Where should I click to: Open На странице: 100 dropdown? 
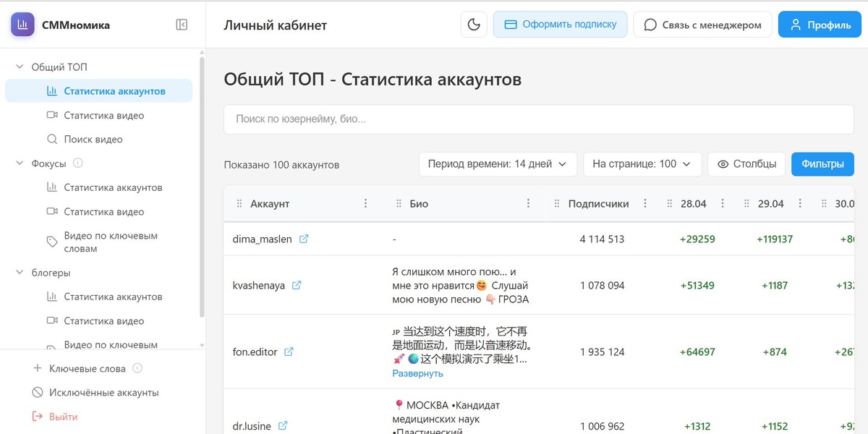pyautogui.click(x=642, y=164)
